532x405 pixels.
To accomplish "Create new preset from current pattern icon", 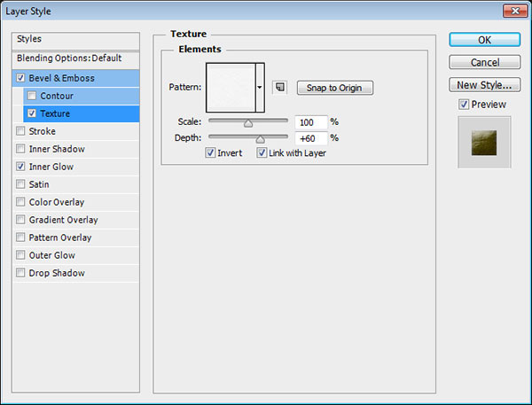I will point(280,88).
